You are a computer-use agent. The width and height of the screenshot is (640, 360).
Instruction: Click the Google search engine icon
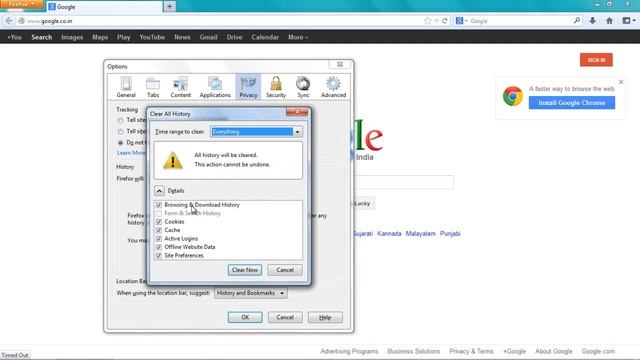[460, 21]
